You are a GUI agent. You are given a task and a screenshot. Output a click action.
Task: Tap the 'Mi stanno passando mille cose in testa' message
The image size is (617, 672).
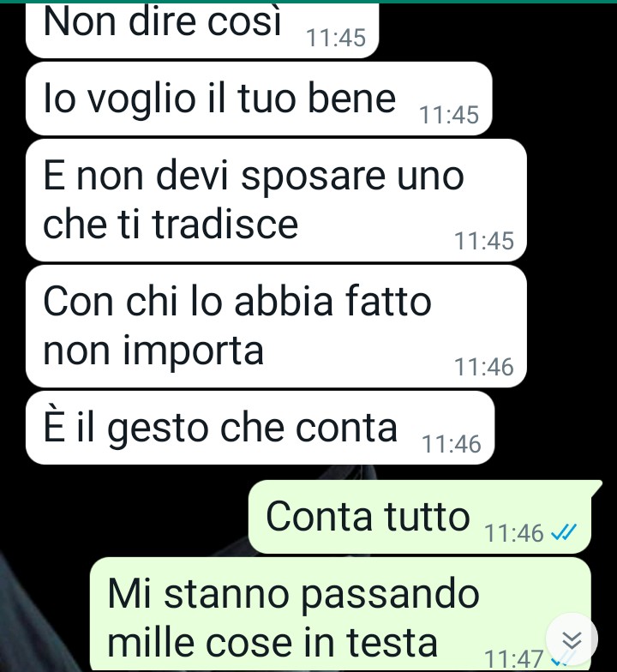[x=341, y=614]
